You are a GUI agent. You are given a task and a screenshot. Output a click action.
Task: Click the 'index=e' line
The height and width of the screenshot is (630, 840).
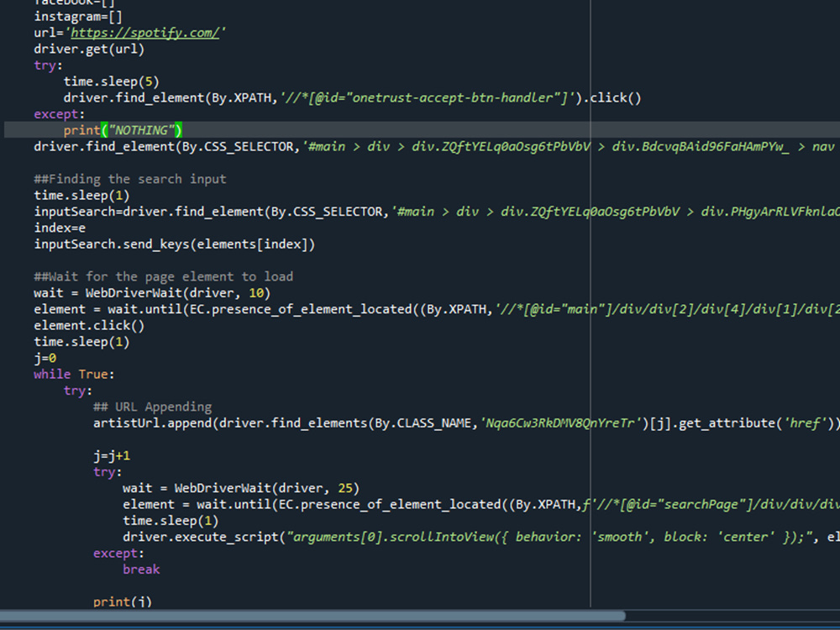click(60, 228)
